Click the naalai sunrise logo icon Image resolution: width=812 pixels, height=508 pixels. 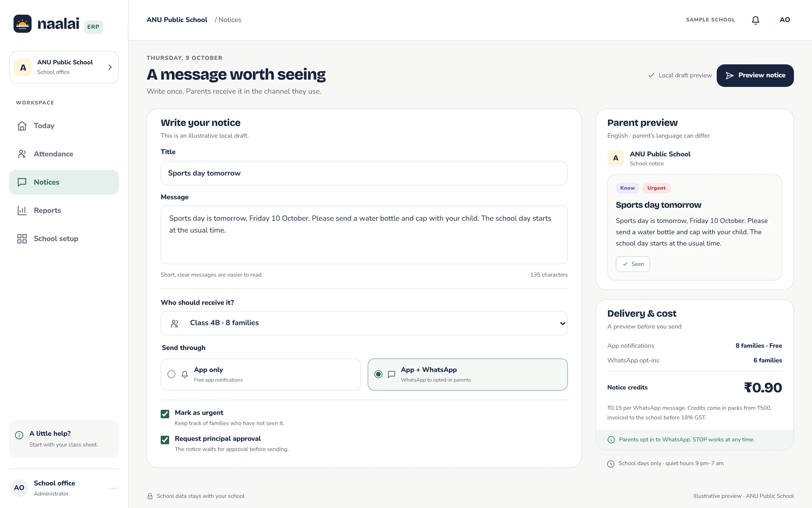click(23, 23)
